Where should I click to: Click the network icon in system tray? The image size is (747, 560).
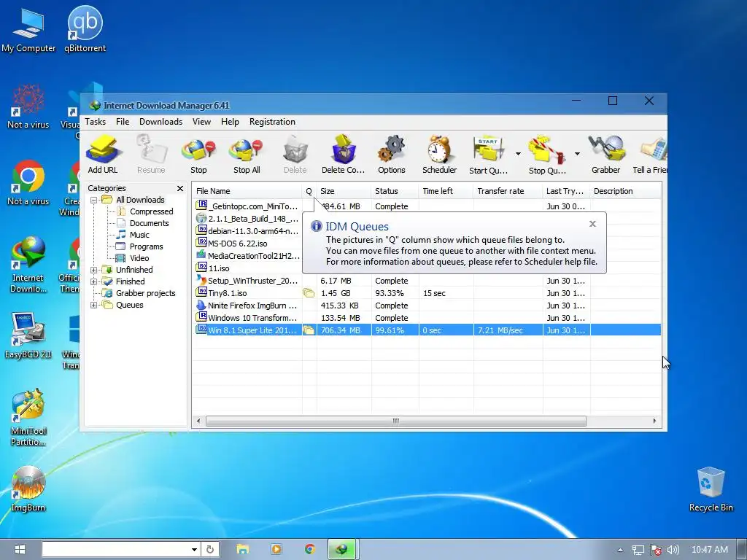pyautogui.click(x=638, y=550)
